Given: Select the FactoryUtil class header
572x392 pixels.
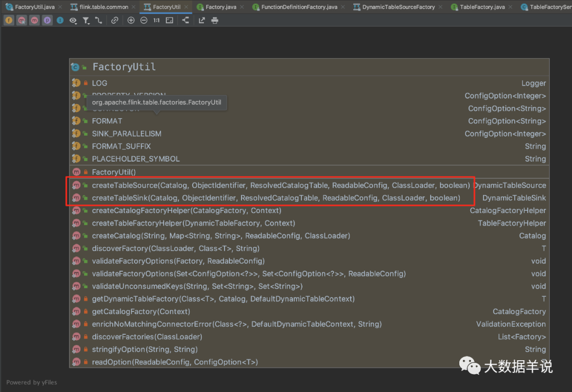Looking at the screenshot, I should 309,67.
